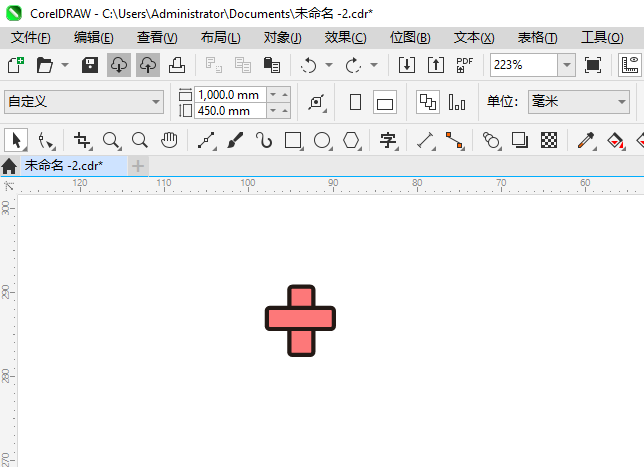
Task: Toggle apply layout to all pages
Action: [428, 102]
